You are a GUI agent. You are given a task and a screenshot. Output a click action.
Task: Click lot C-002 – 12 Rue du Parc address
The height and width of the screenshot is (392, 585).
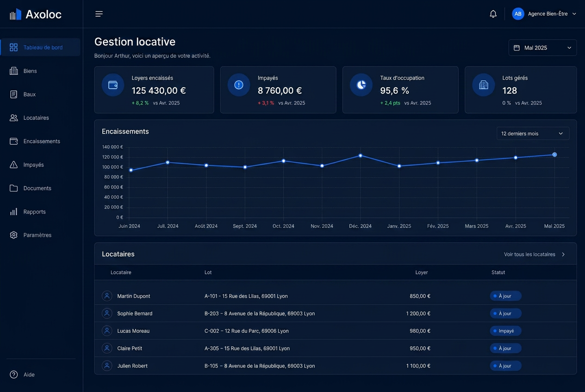[x=247, y=331]
